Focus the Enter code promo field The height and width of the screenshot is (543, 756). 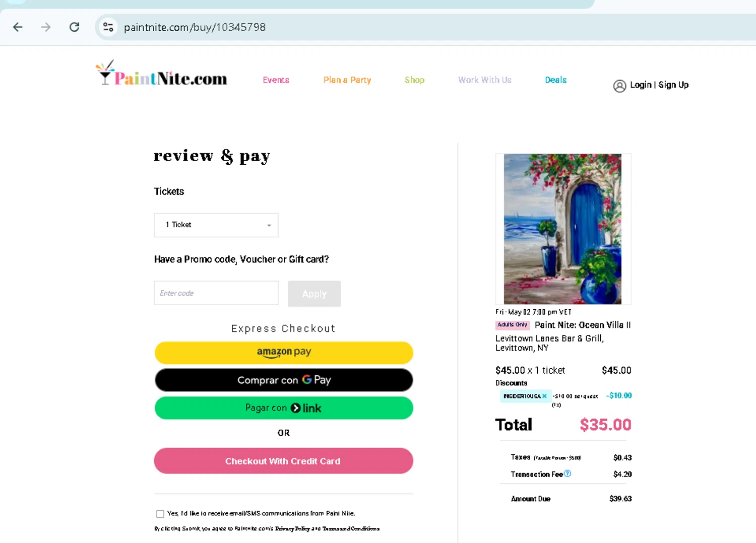coord(216,293)
